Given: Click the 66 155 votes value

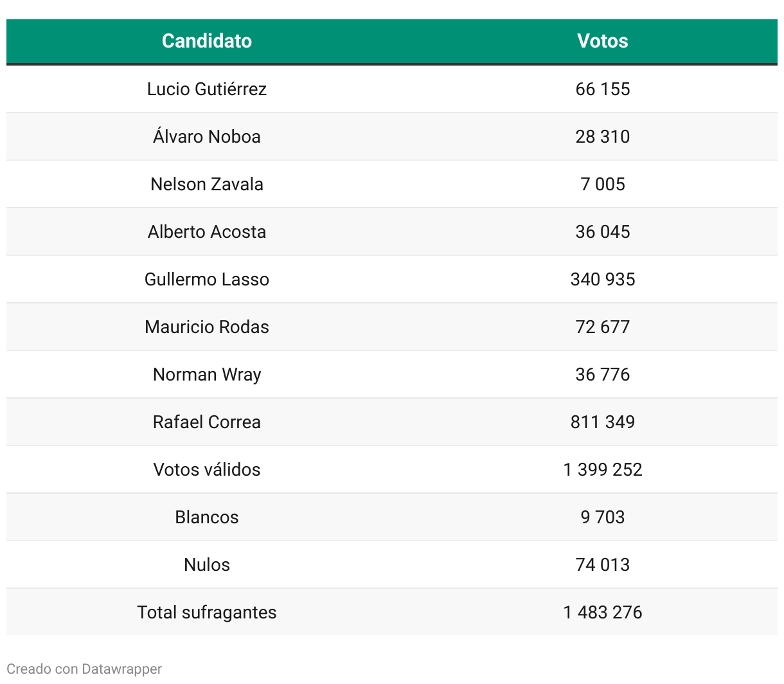Looking at the screenshot, I should [x=602, y=89].
